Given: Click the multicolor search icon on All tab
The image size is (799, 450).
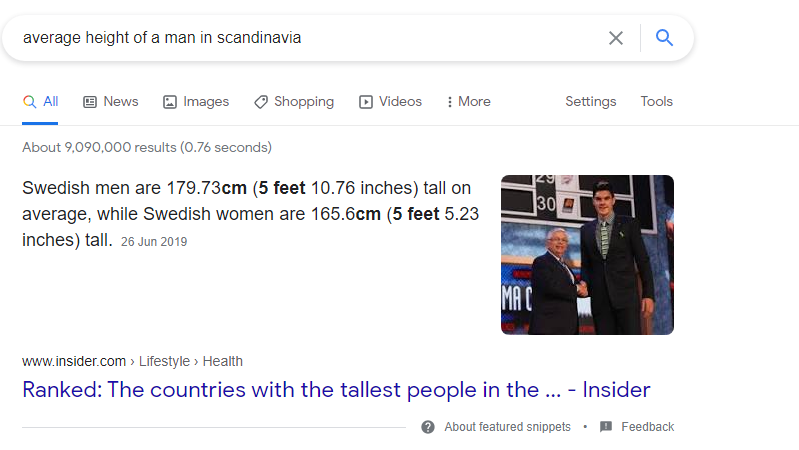Looking at the screenshot, I should click(x=30, y=102).
